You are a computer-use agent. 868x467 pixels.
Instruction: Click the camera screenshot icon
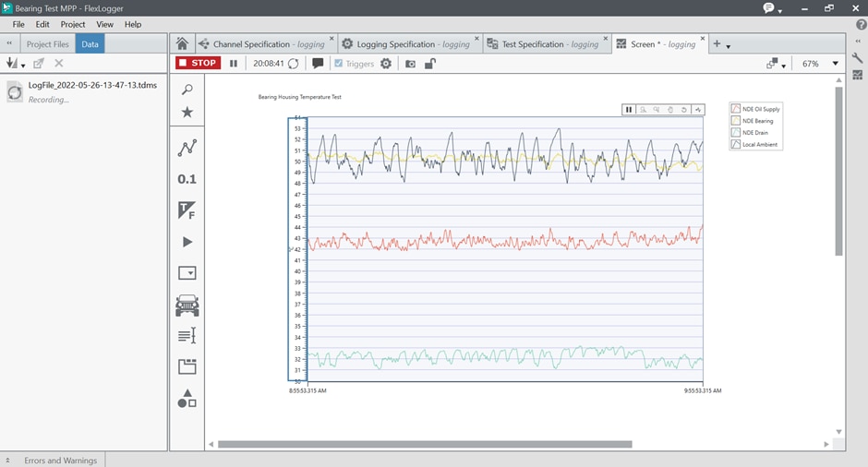point(410,64)
